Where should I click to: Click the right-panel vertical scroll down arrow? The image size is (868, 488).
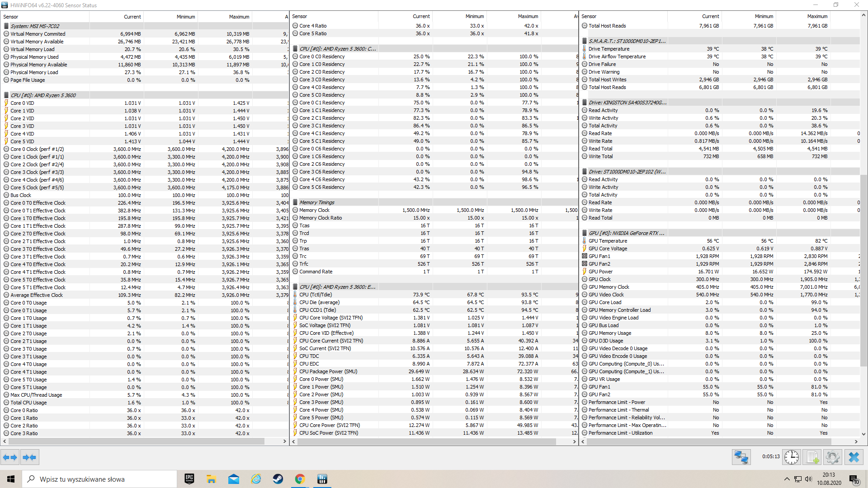click(x=863, y=434)
